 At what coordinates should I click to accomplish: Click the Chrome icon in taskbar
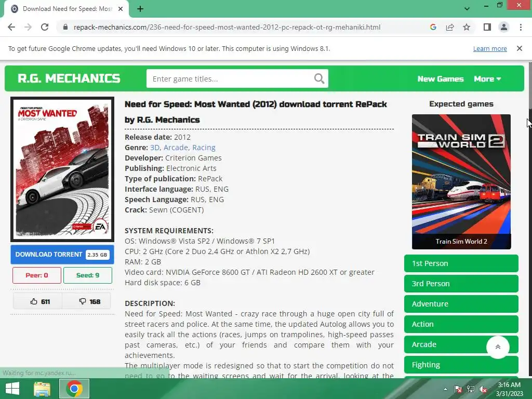(x=74, y=389)
